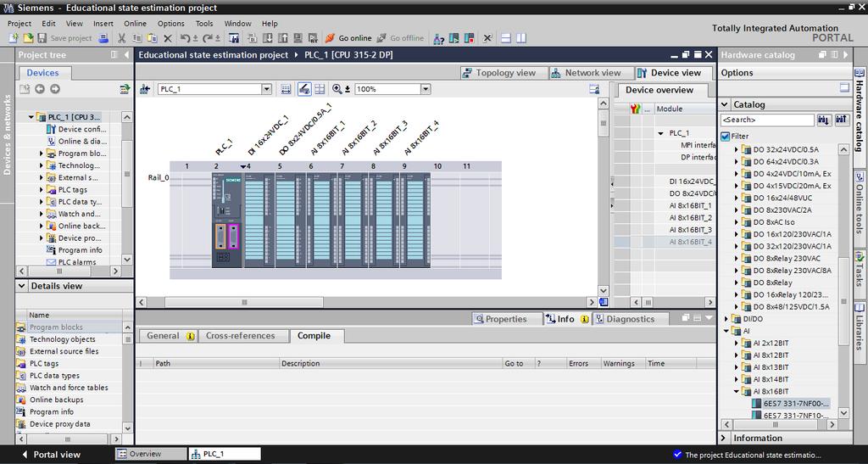
Task: Collapse the Catalog section
Action: tap(725, 104)
